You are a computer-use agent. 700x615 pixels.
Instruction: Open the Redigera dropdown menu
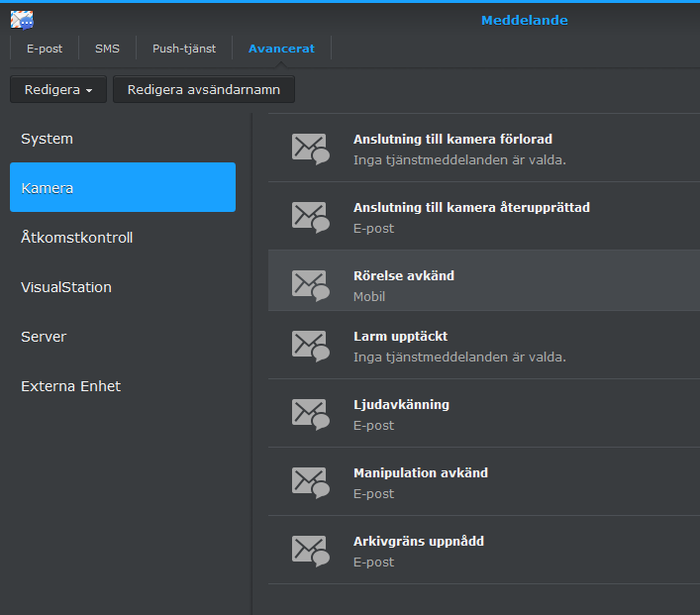coord(58,90)
